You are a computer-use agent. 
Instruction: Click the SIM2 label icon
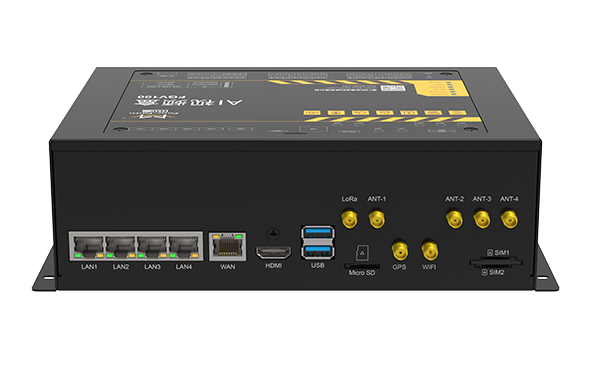pos(485,272)
